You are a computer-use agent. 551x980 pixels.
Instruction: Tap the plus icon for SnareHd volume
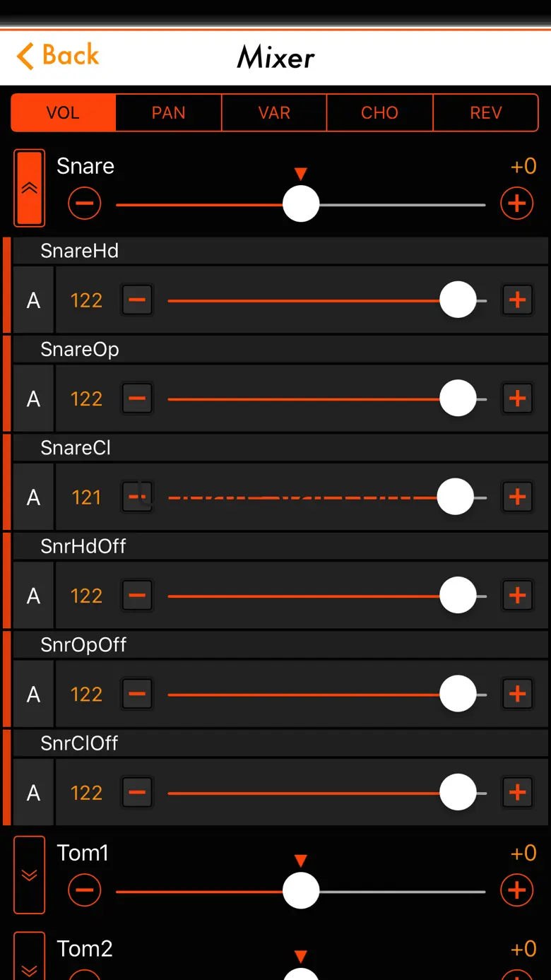(x=517, y=300)
